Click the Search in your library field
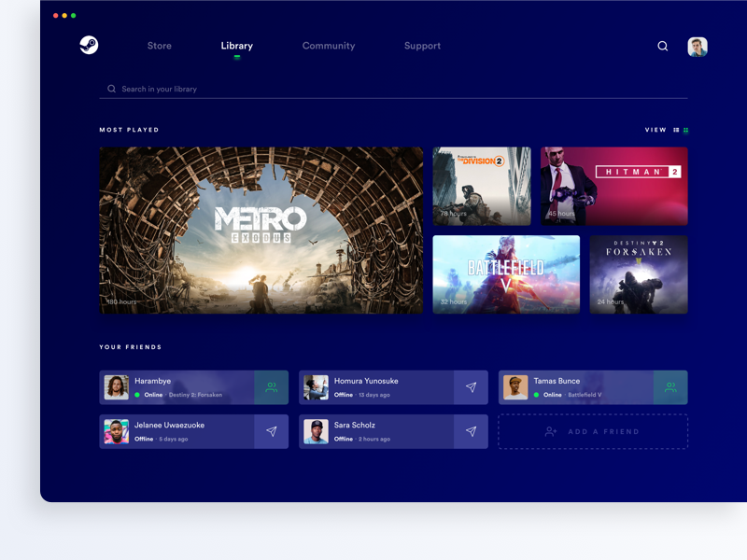This screenshot has height=560, width=747. click(x=393, y=89)
